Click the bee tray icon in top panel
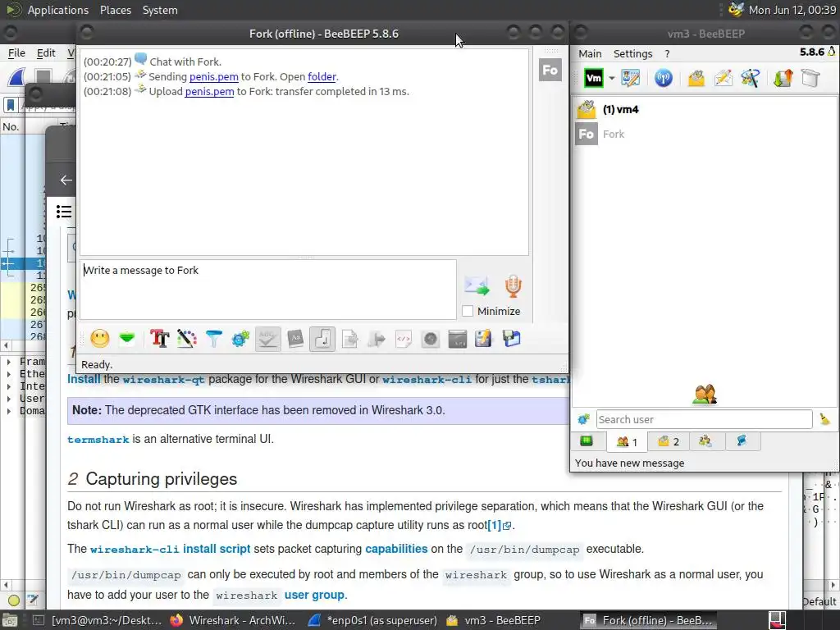Image resolution: width=840 pixels, height=630 pixels. tap(736, 10)
